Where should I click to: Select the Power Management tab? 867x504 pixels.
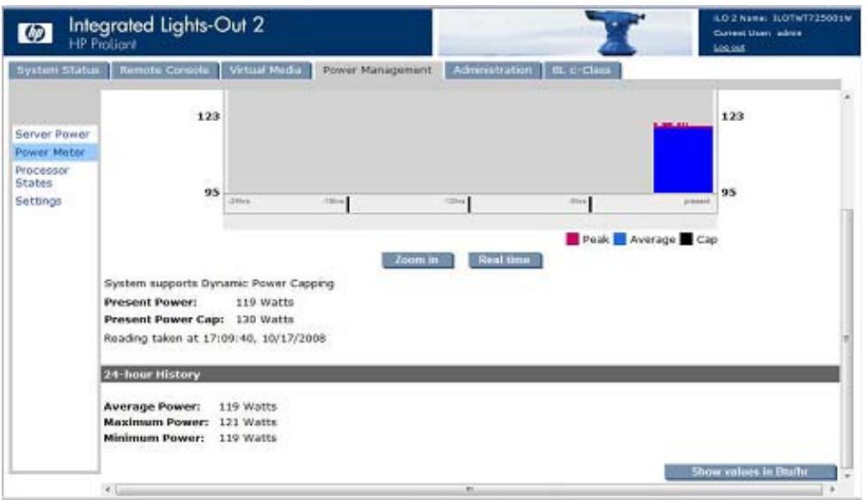(377, 70)
